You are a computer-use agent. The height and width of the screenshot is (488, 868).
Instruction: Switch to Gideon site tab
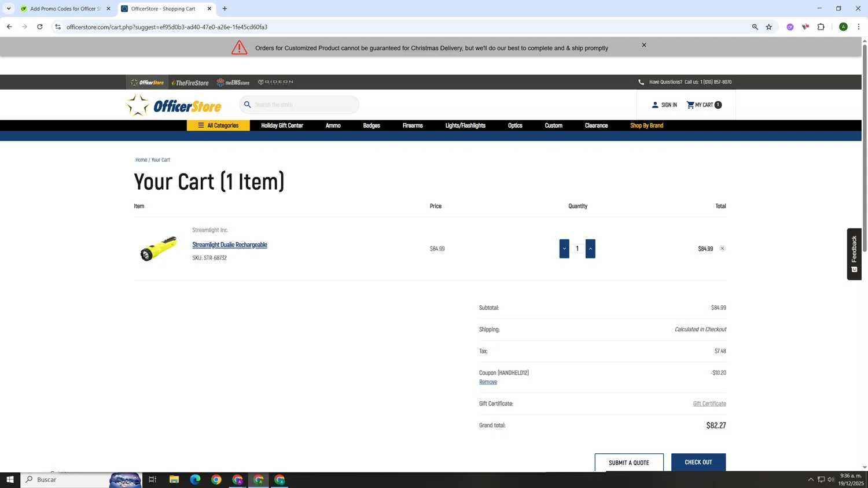275,82
